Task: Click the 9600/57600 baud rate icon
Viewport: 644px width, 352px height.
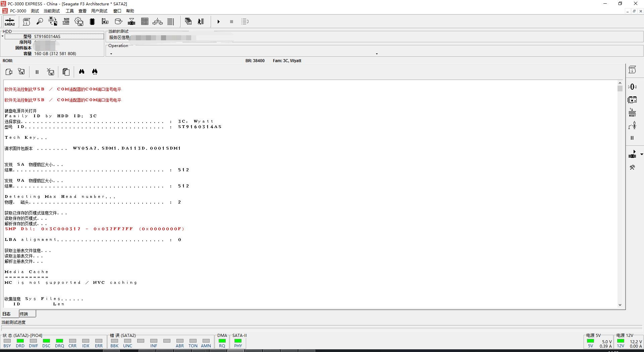Action: click(x=66, y=21)
